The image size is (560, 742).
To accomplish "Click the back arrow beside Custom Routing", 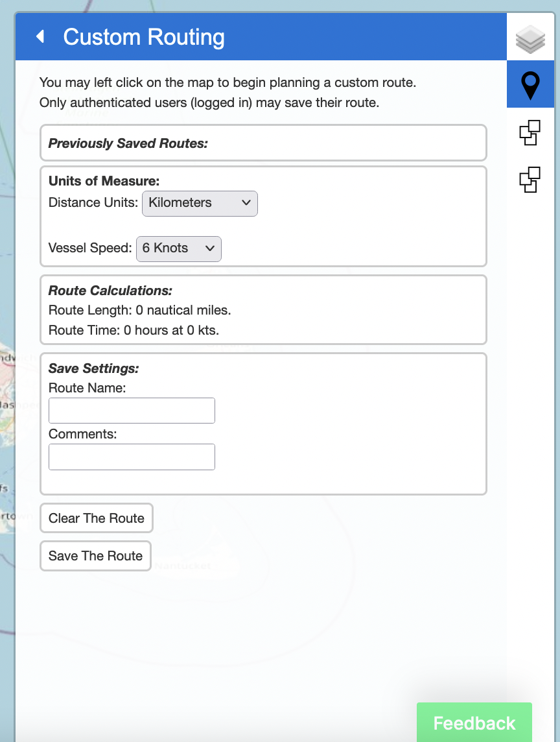I will (40, 37).
